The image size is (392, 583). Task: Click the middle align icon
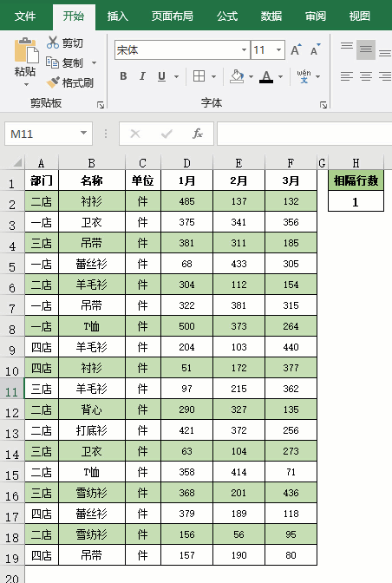366,49
